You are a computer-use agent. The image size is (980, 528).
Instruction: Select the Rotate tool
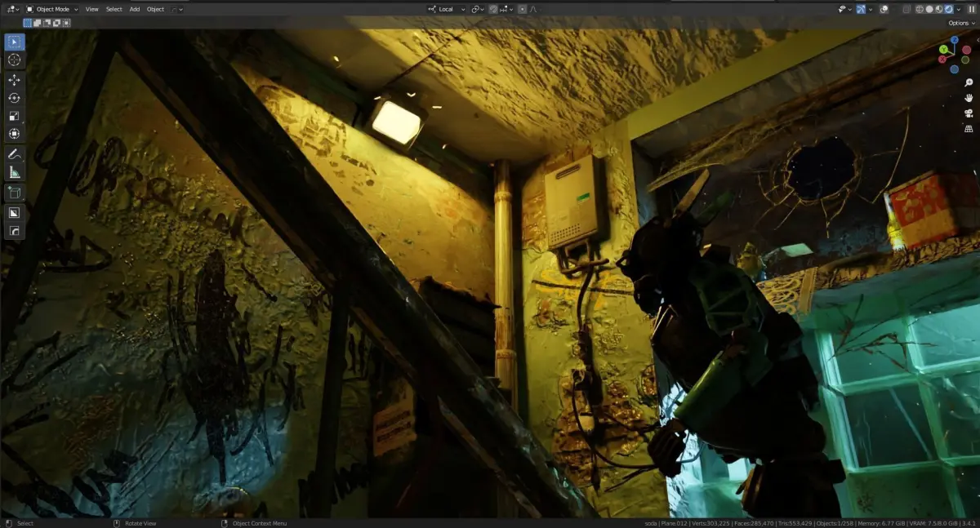[15, 98]
